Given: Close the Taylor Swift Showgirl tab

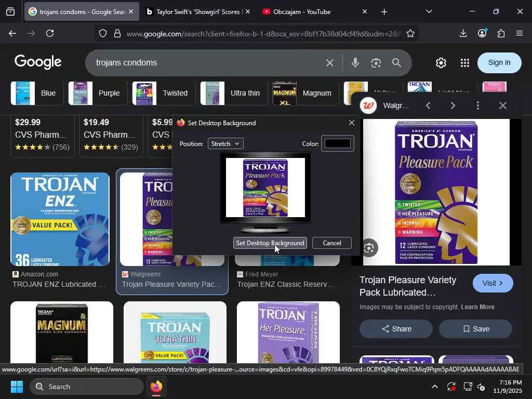Looking at the screenshot, I should point(248,11).
